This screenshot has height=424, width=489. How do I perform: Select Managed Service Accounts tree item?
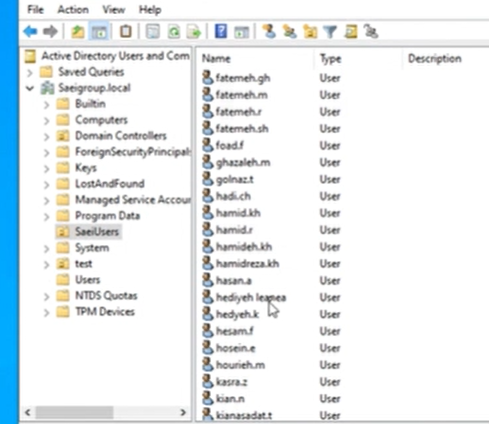[133, 200]
